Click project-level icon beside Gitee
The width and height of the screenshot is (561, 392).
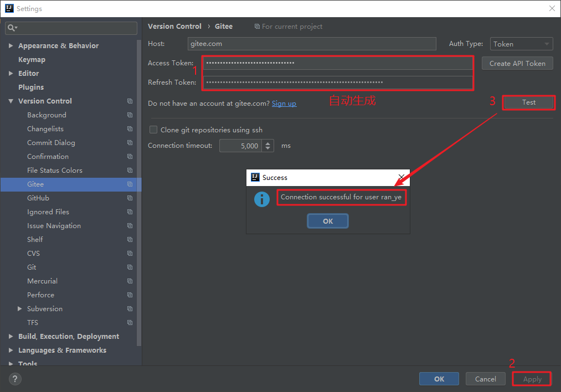point(130,184)
